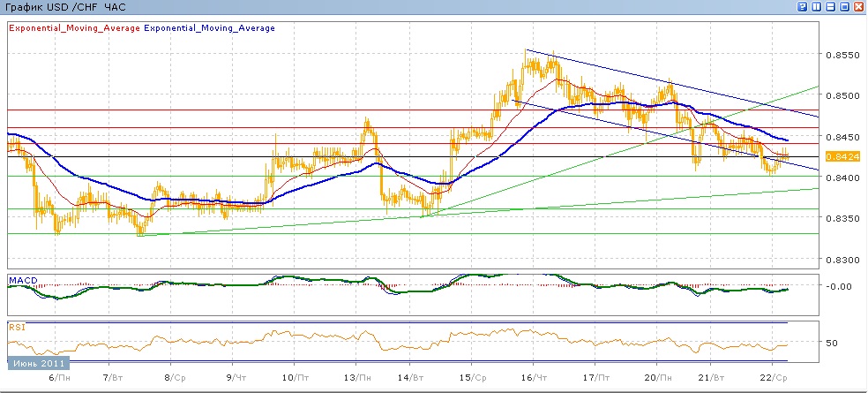The image size is (868, 393).
Task: Click the 0.8300 price level on axis
Action: point(842,260)
